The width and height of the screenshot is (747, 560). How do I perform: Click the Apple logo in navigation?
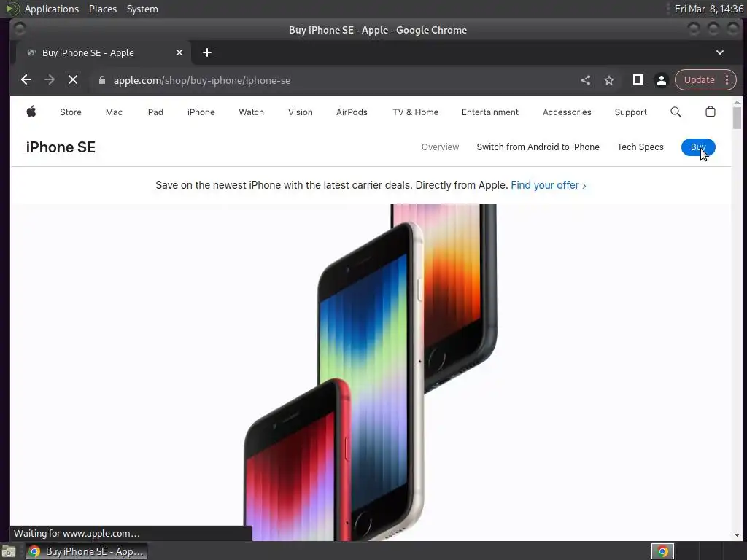(x=31, y=112)
